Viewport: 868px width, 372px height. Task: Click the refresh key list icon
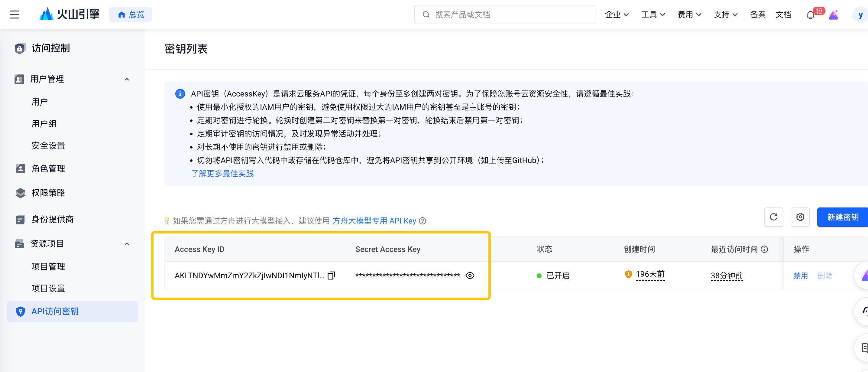point(773,217)
